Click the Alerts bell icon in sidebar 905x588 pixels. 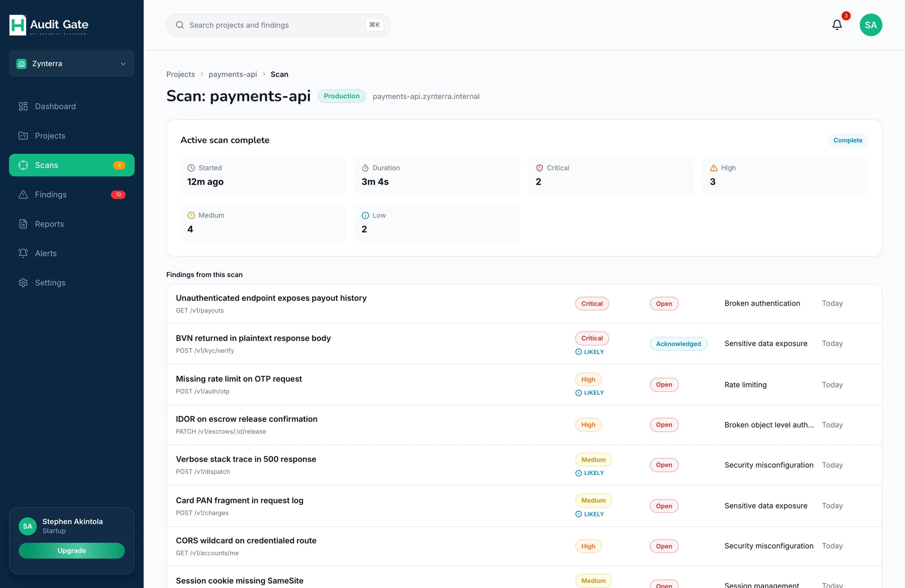[x=23, y=253]
